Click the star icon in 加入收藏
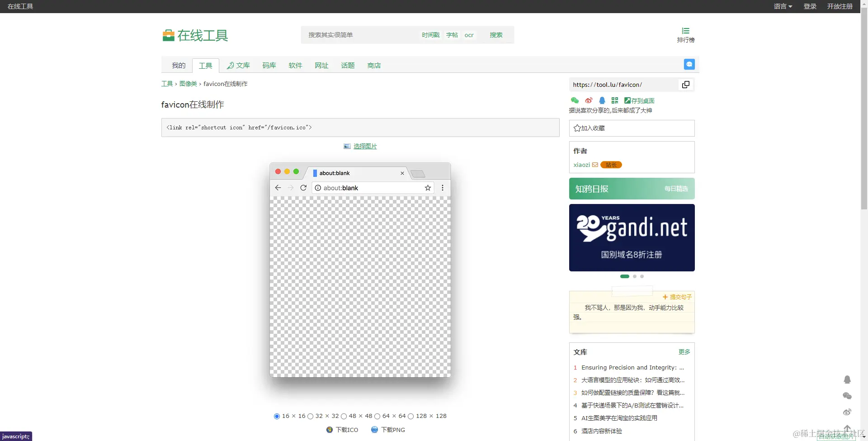The image size is (868, 441). click(x=577, y=128)
